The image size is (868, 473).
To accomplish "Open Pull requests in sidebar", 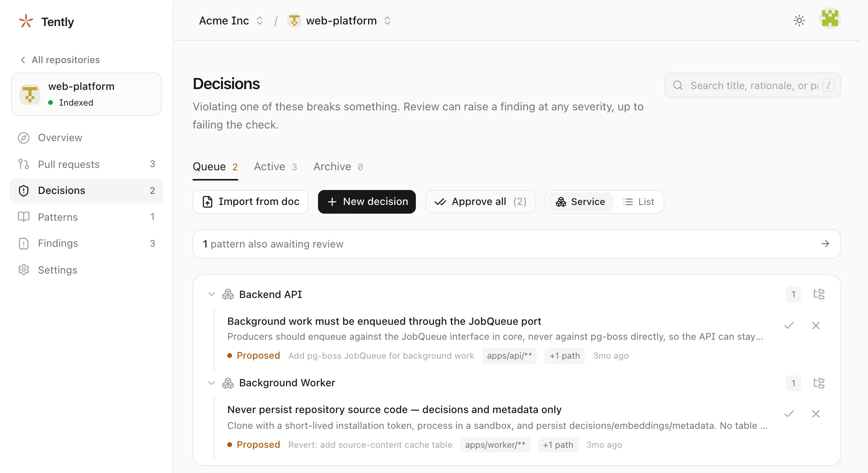I will tap(86, 164).
